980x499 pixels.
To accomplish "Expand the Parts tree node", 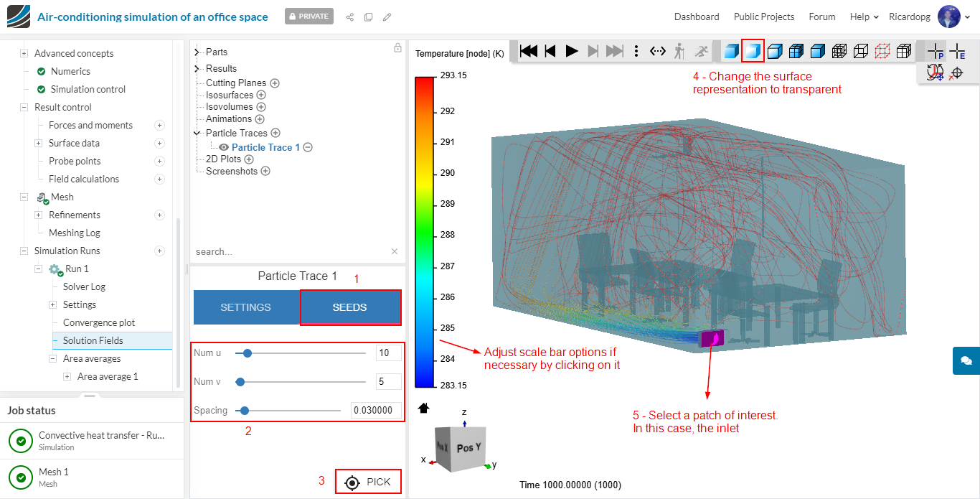I will tap(197, 52).
